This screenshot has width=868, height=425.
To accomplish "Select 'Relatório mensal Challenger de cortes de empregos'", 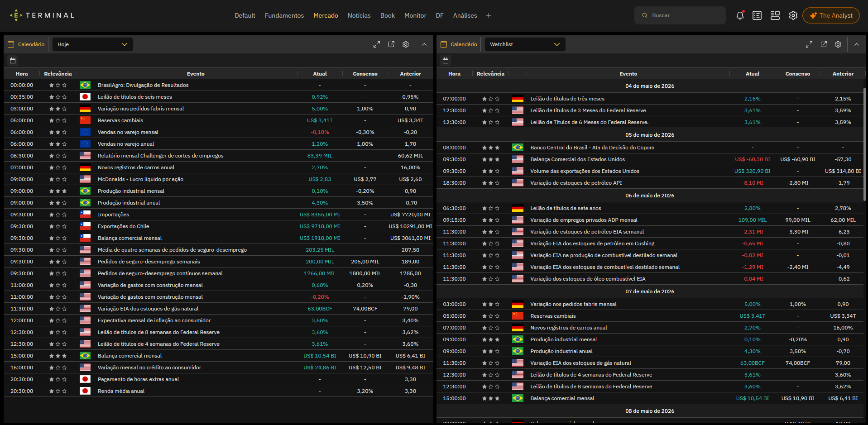I will [160, 156].
